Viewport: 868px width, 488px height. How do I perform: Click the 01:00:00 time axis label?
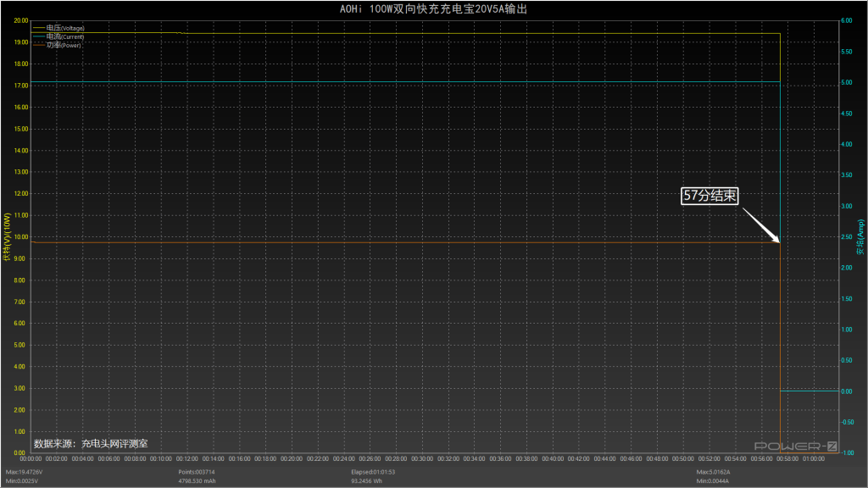tap(814, 458)
